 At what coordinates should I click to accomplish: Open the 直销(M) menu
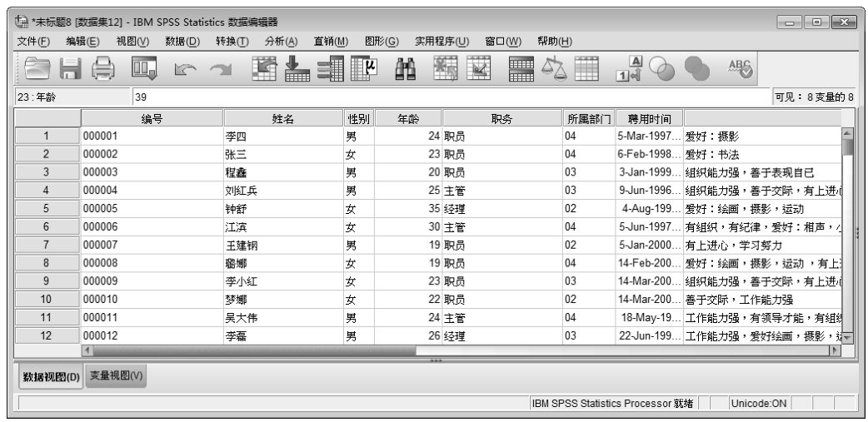click(331, 42)
